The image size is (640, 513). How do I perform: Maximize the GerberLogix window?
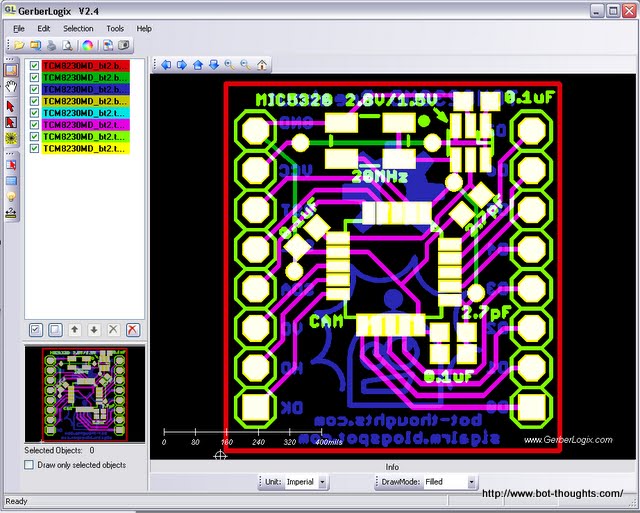click(613, 11)
